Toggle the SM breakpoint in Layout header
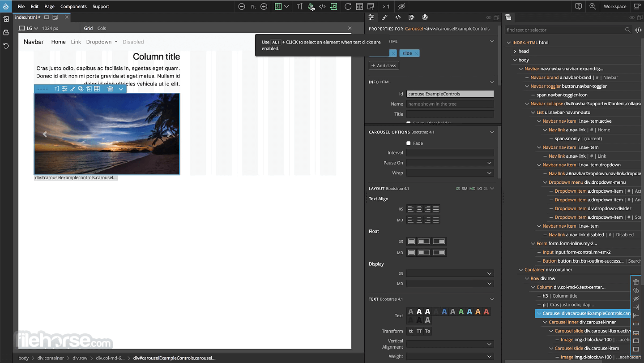Screen dimensions: 644x363 coord(465,189)
